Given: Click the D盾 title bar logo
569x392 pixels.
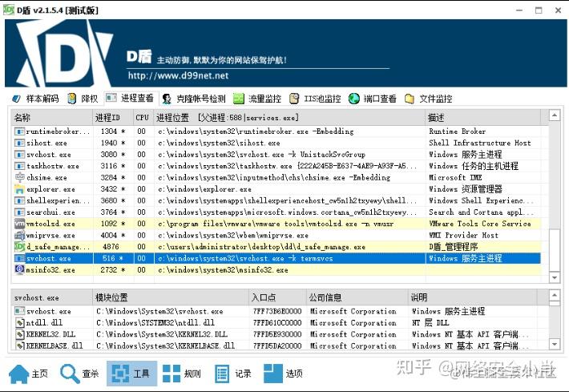Looking at the screenshot, I should pyautogui.click(x=8, y=10).
